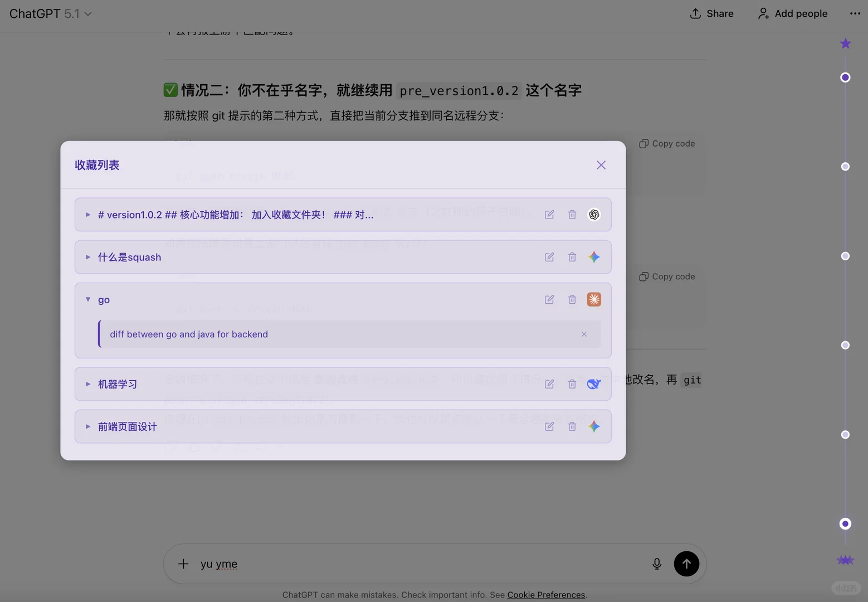Click the OpenAI logo on the version1.0.2 entry
Image resolution: width=868 pixels, height=602 pixels.
click(x=594, y=215)
